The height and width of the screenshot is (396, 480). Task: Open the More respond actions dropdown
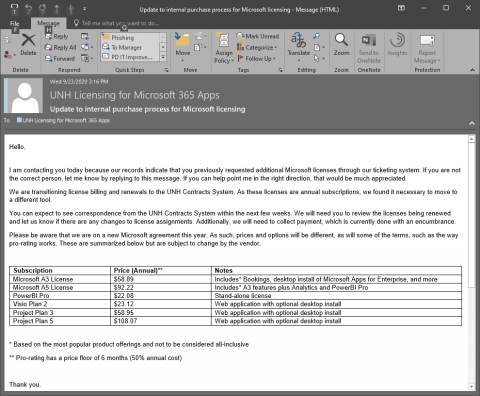(x=87, y=58)
